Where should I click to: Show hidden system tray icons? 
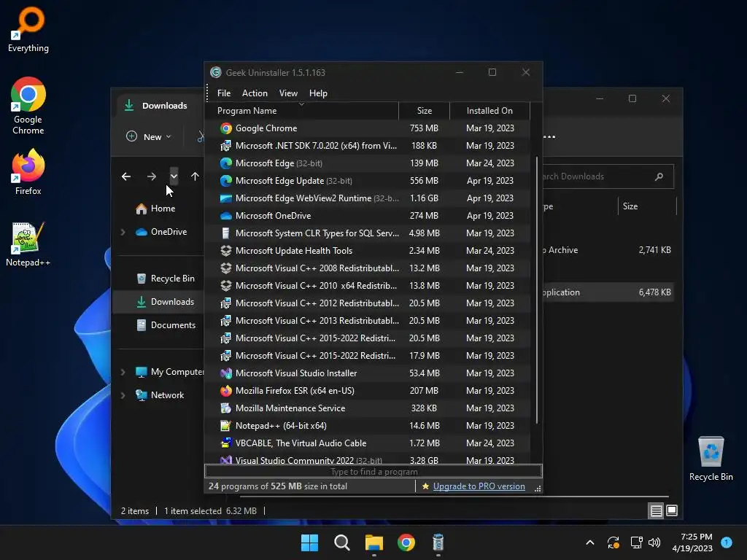(x=589, y=542)
